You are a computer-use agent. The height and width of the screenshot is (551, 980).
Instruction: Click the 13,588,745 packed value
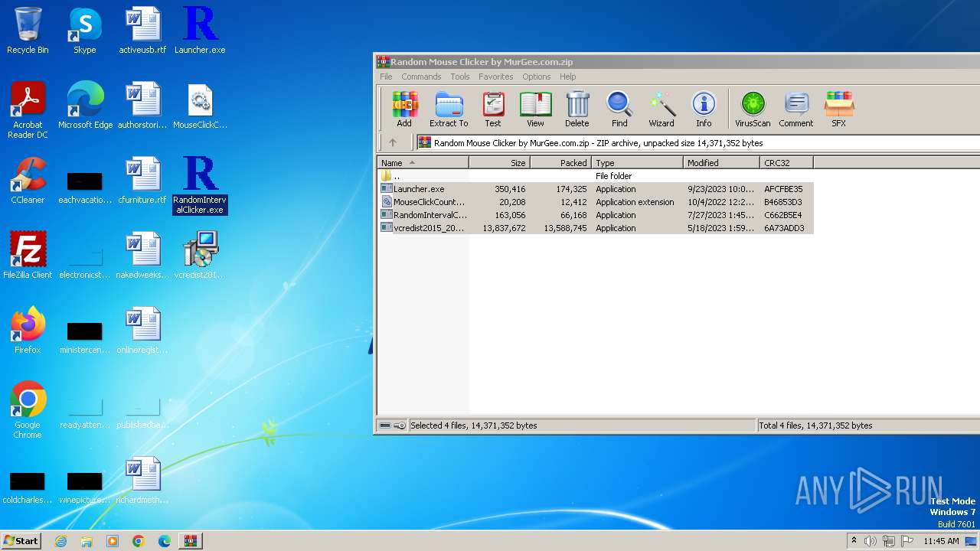tap(565, 228)
